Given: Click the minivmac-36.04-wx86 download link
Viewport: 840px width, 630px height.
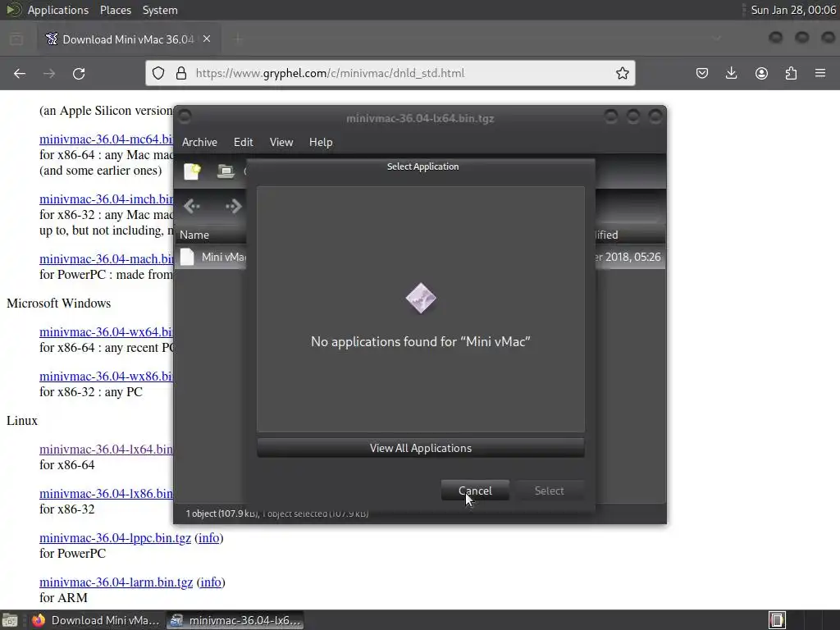Looking at the screenshot, I should click(x=106, y=377).
